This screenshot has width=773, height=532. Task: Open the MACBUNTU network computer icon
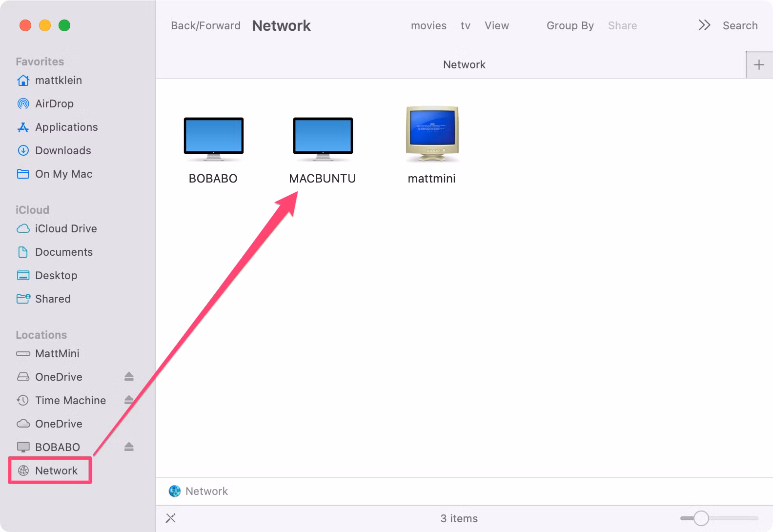(323, 139)
